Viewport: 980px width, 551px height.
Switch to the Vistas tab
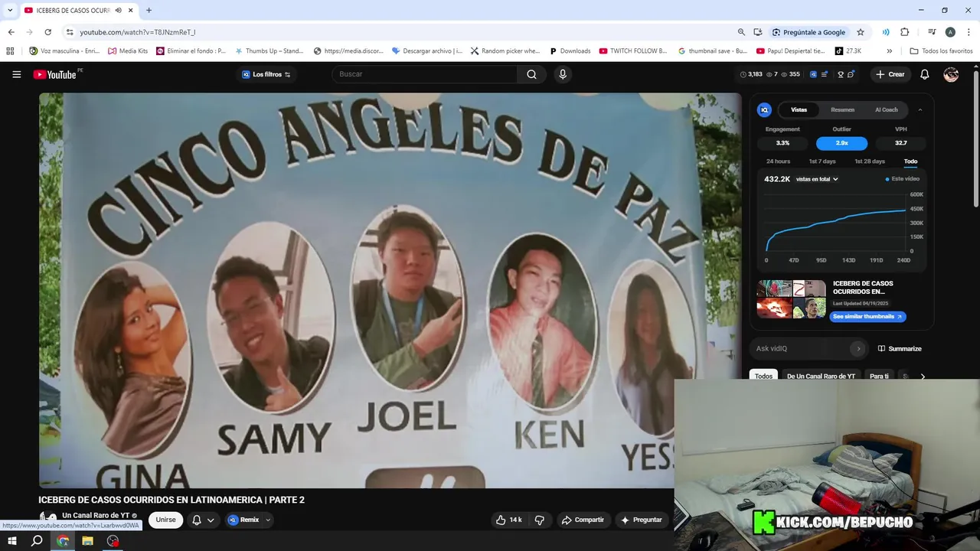(x=799, y=109)
